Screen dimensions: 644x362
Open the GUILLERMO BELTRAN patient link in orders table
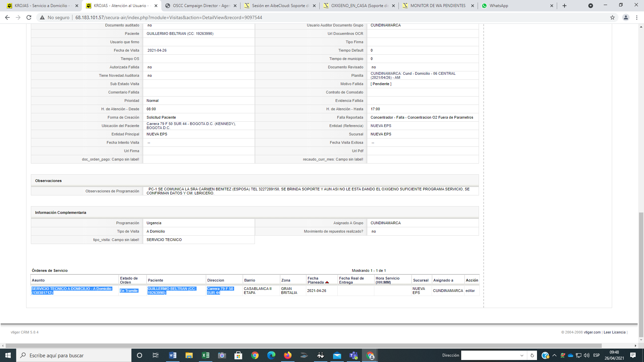pyautogui.click(x=172, y=291)
